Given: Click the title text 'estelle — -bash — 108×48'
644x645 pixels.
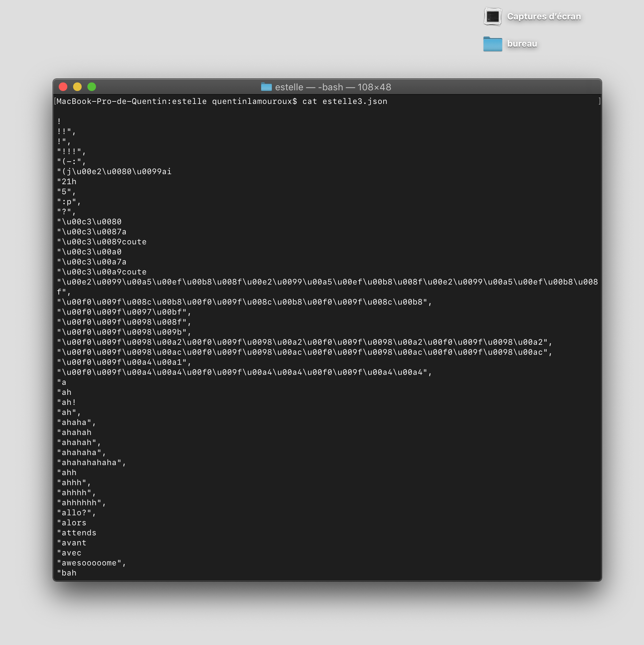Looking at the screenshot, I should [333, 87].
